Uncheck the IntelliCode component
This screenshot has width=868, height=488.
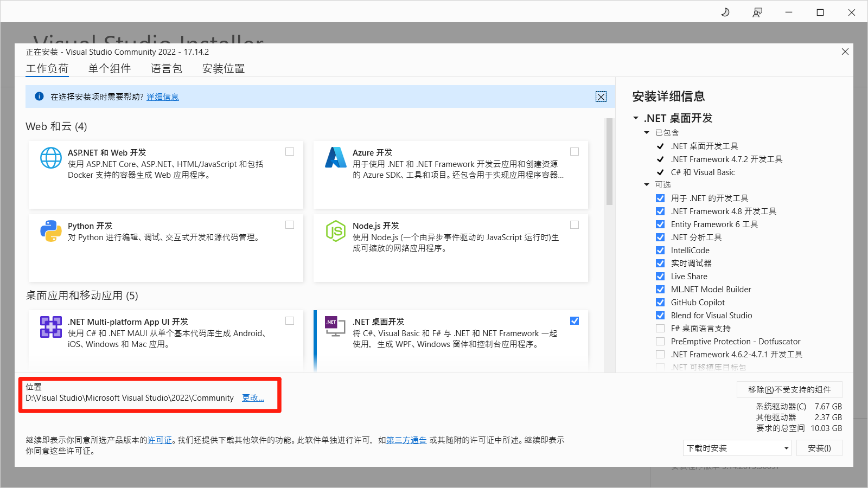click(x=660, y=251)
